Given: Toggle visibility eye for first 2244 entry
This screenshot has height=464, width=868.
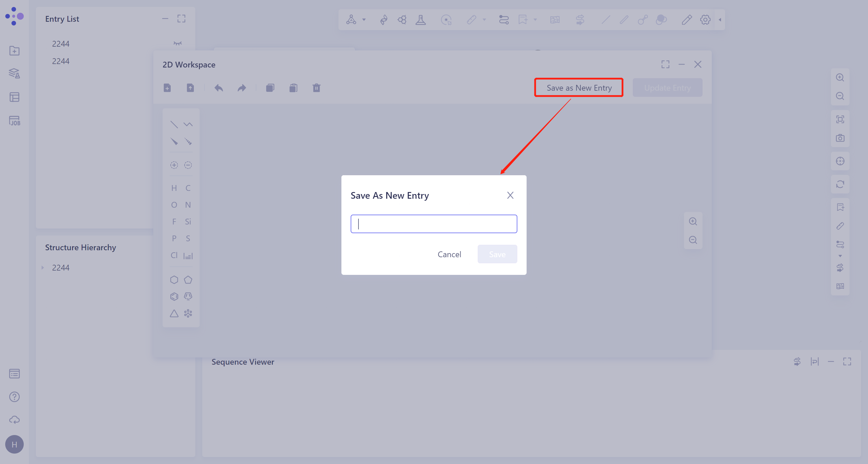Looking at the screenshot, I should tap(178, 43).
